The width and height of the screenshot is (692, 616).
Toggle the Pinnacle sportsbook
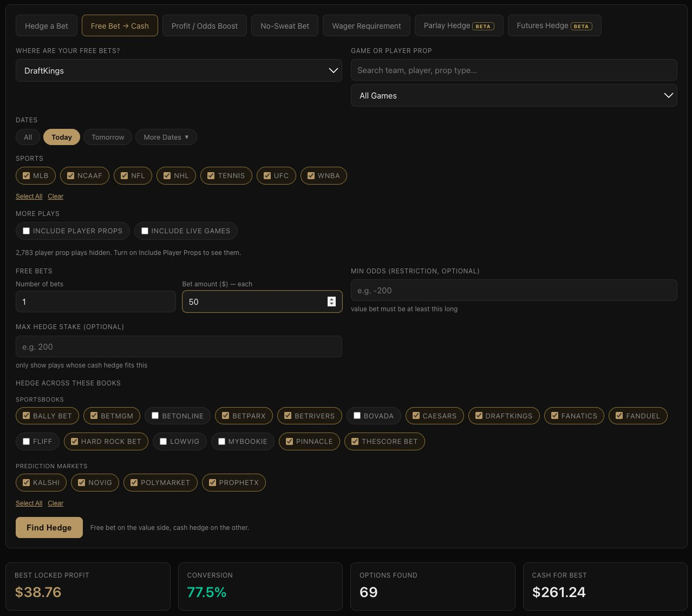pyautogui.click(x=289, y=441)
